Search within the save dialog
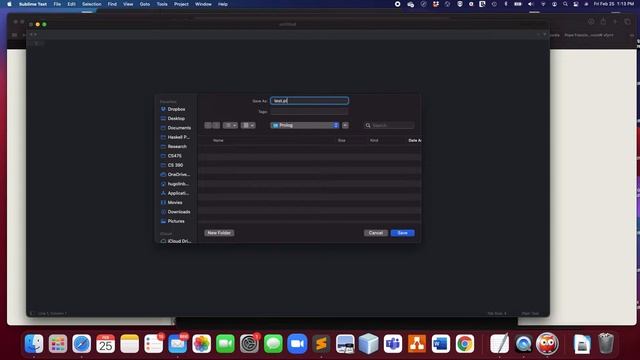This screenshot has height=360, width=640. (389, 125)
